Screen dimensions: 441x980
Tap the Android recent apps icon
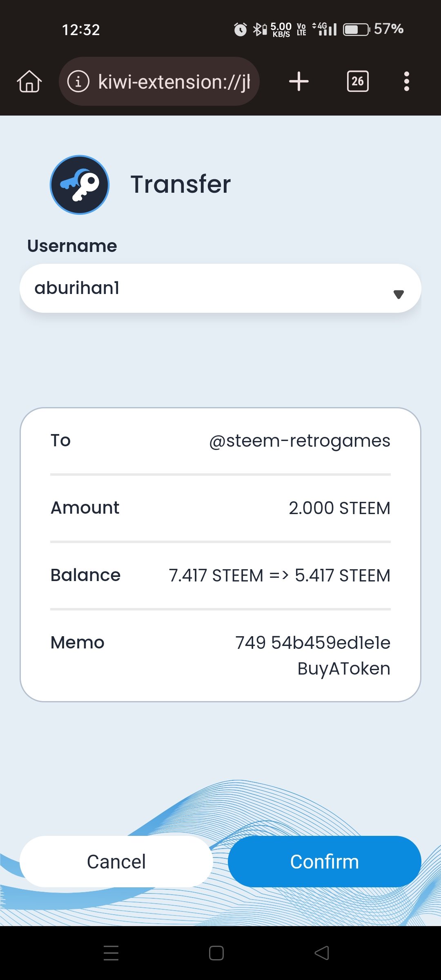click(x=111, y=953)
